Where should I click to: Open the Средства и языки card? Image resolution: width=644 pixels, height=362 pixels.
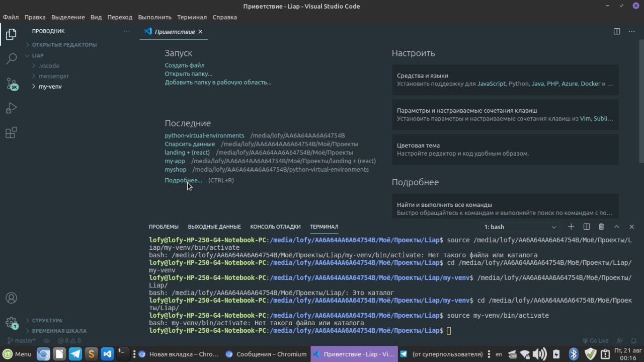coord(505,80)
